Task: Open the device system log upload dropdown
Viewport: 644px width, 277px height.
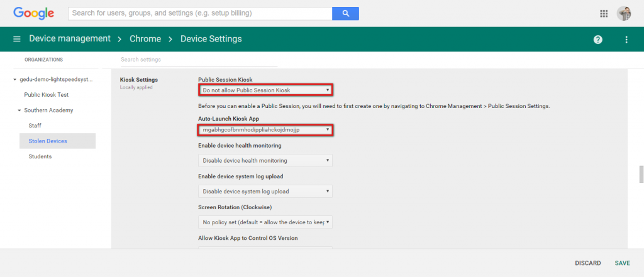Action: 265,191
